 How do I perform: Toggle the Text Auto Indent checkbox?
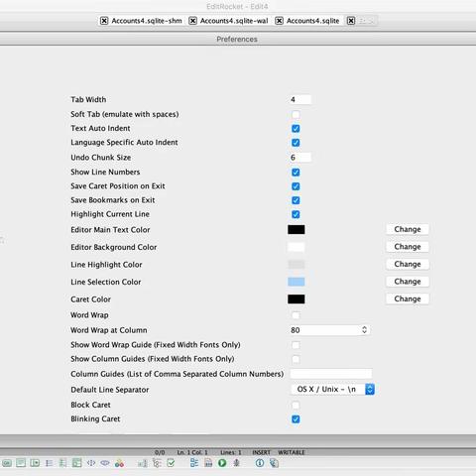coord(296,129)
